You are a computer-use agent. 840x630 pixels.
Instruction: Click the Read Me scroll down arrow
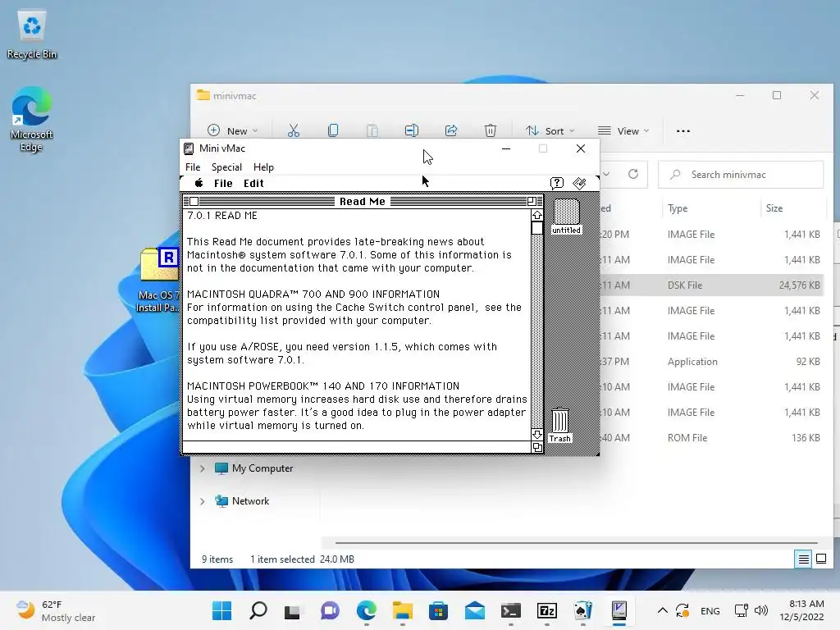click(536, 435)
